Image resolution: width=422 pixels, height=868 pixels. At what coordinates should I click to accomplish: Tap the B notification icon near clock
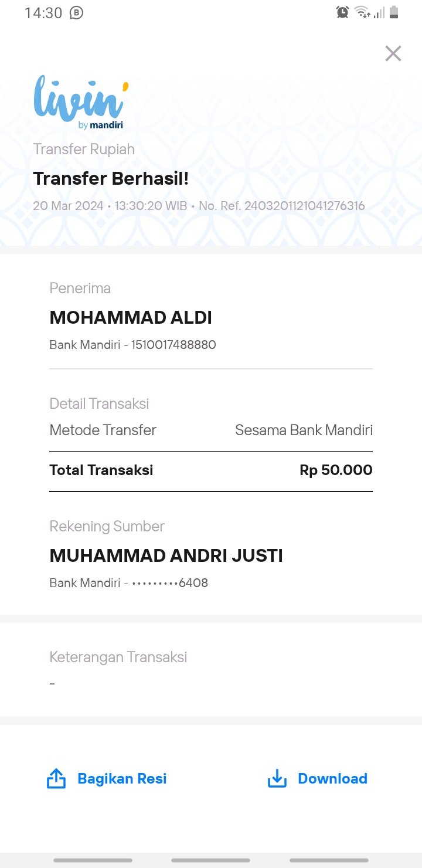[76, 13]
